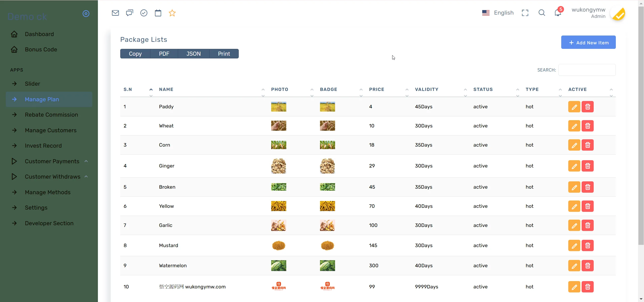The height and width of the screenshot is (302, 644).
Task: Expand the Customer Payments submenu
Action: (x=52, y=161)
